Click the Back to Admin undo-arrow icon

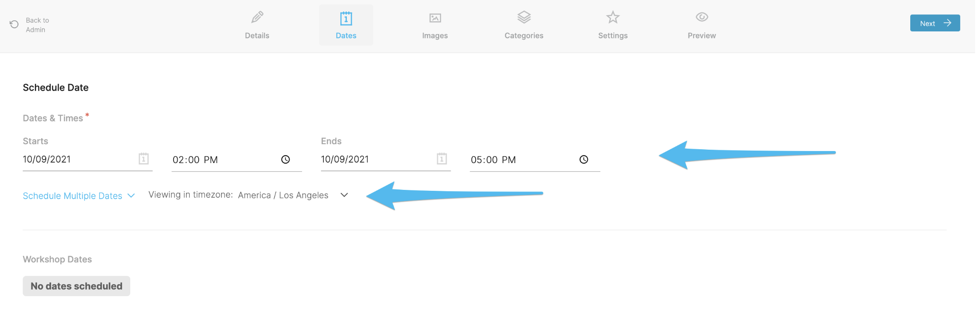pyautogui.click(x=14, y=24)
